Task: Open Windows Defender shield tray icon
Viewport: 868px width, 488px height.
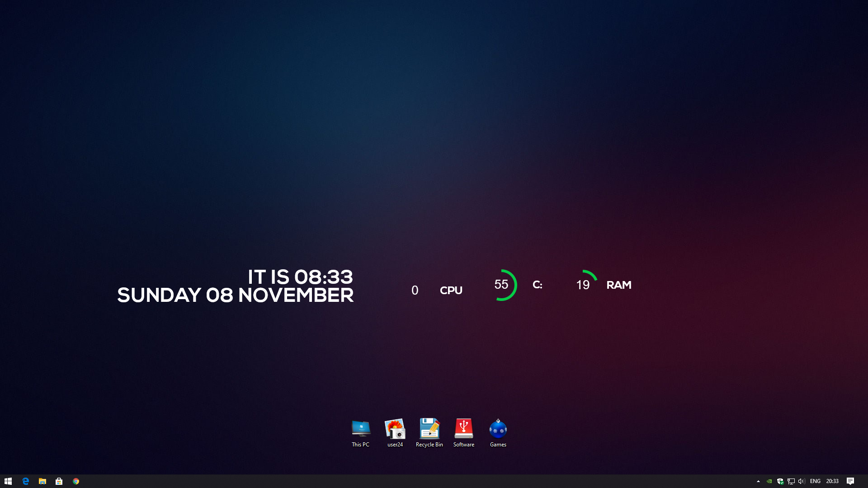Action: tap(780, 481)
